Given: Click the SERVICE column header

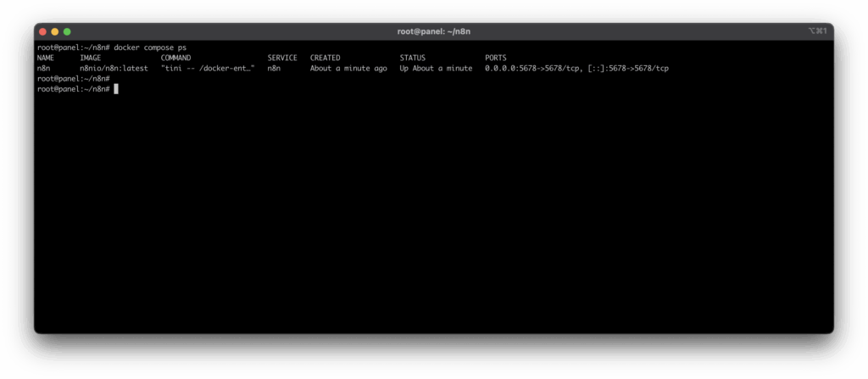Looking at the screenshot, I should (x=282, y=58).
